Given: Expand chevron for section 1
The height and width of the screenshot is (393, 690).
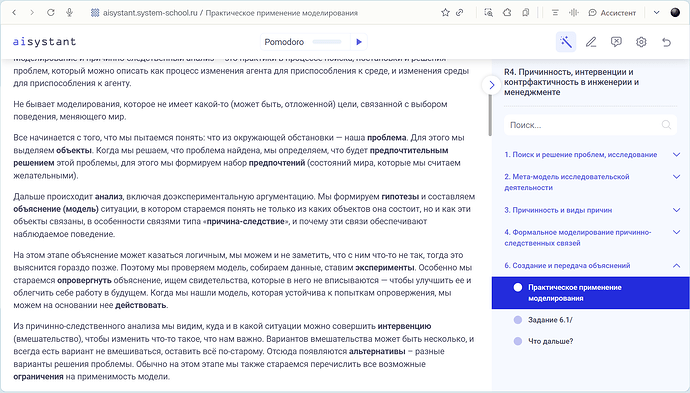Looking at the screenshot, I should pyautogui.click(x=676, y=154).
